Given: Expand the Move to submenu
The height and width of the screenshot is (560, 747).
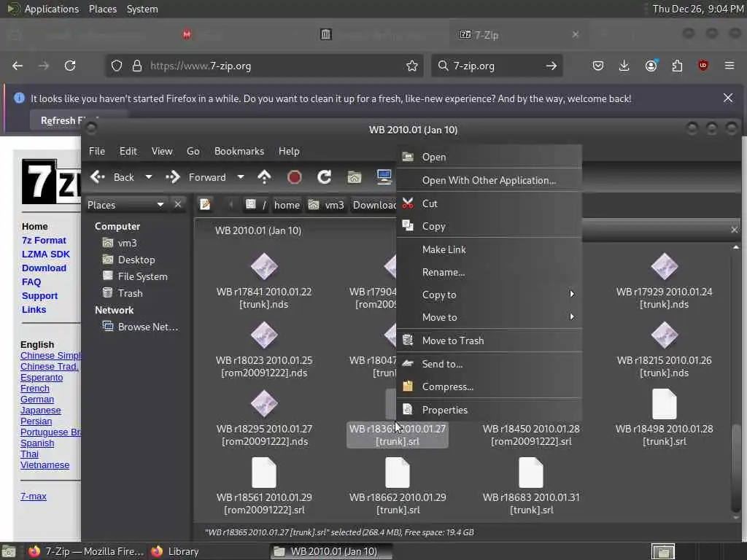Looking at the screenshot, I should coord(489,317).
